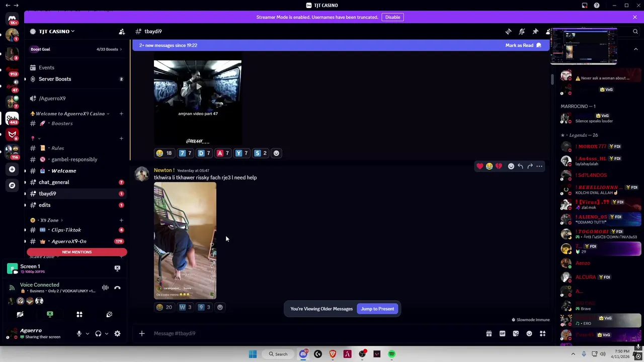Create channel plus next to X9 Zone
Screen dimensions: 644x362
click(x=121, y=220)
